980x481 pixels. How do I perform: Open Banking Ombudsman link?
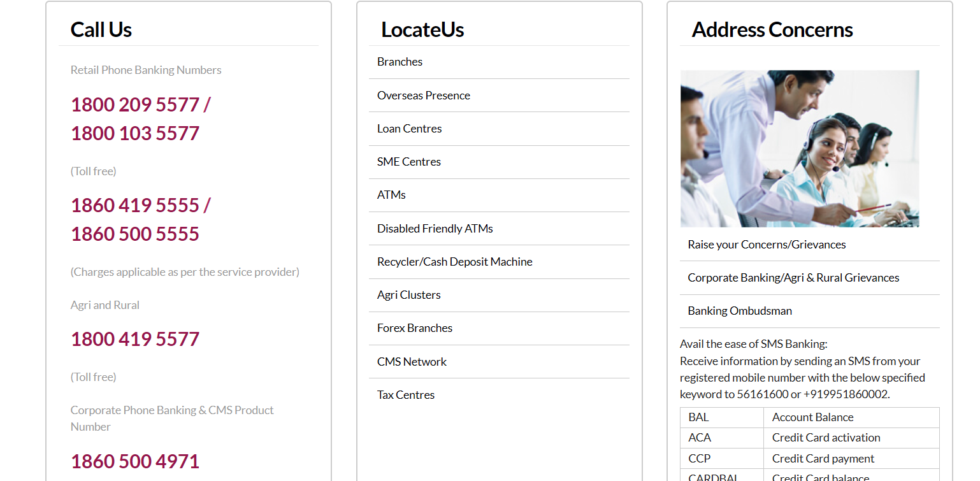[740, 311]
